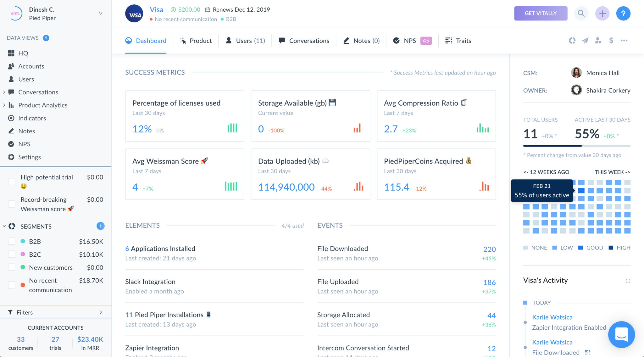Click the Data Uploaded bar chart icon

(358, 186)
